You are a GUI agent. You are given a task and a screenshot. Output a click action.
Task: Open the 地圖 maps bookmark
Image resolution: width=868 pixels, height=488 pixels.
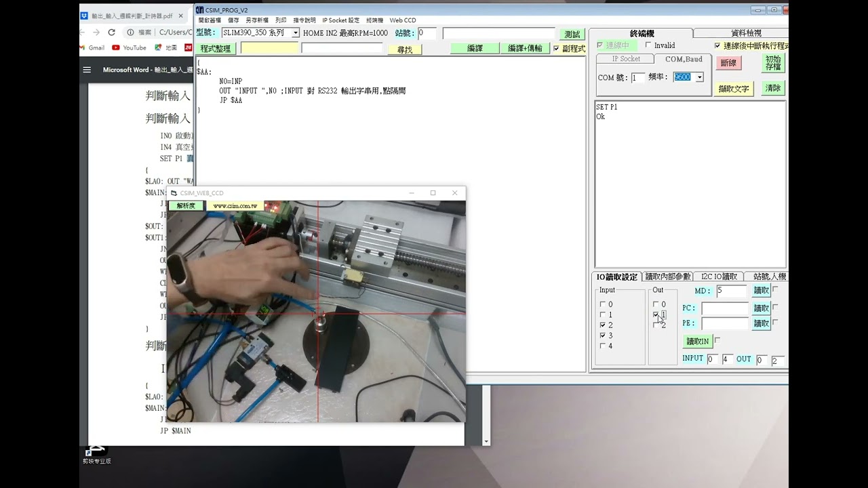(x=165, y=47)
